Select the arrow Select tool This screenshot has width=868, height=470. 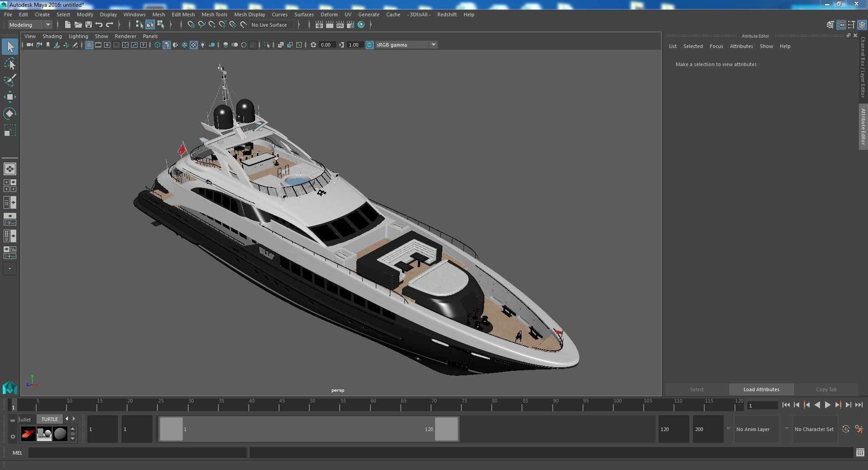(10, 47)
